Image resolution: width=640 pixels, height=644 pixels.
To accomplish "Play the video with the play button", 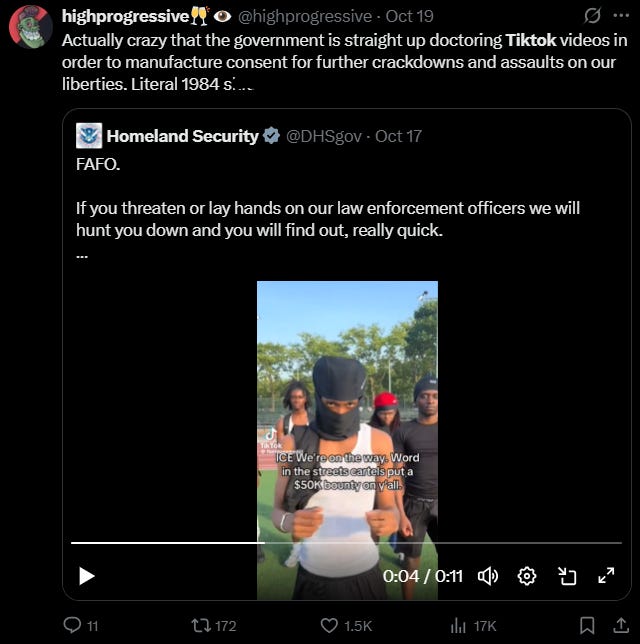I will pos(87,576).
